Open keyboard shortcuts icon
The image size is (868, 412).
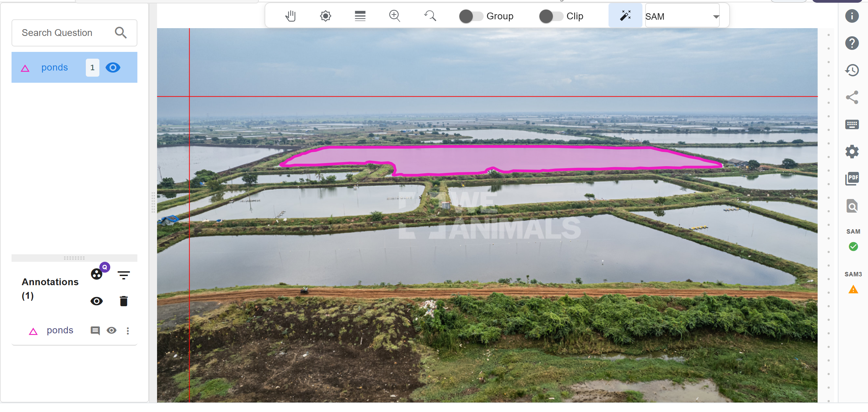click(852, 124)
